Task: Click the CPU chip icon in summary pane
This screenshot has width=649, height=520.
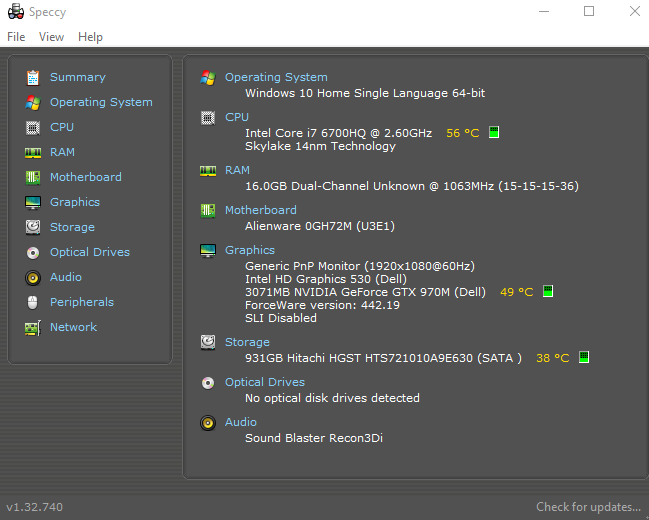Action: [208, 118]
